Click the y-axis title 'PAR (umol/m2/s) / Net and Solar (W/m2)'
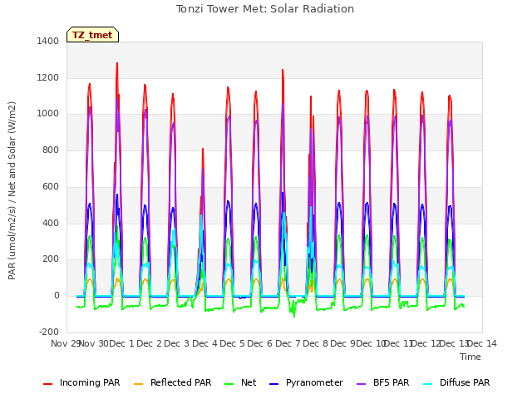The height and width of the screenshot is (399, 532). pos(12,190)
